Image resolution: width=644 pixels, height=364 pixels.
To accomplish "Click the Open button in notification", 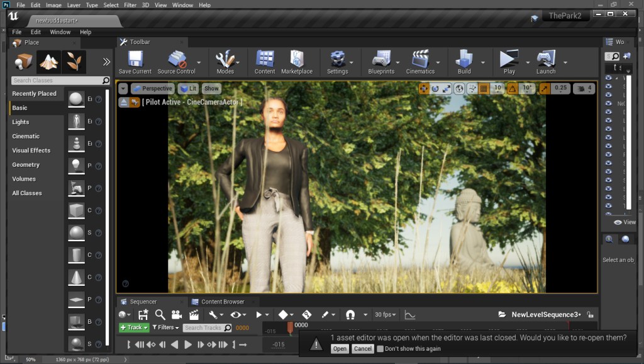I will pyautogui.click(x=340, y=349).
